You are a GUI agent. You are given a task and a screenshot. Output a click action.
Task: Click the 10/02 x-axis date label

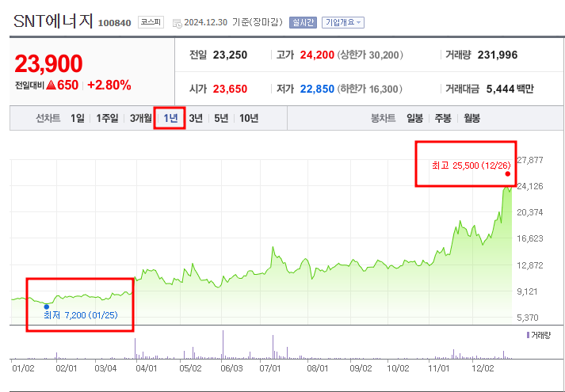point(398,368)
